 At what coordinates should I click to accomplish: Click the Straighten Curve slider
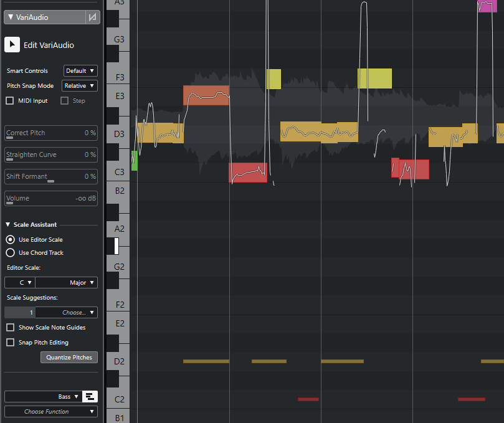click(x=51, y=154)
